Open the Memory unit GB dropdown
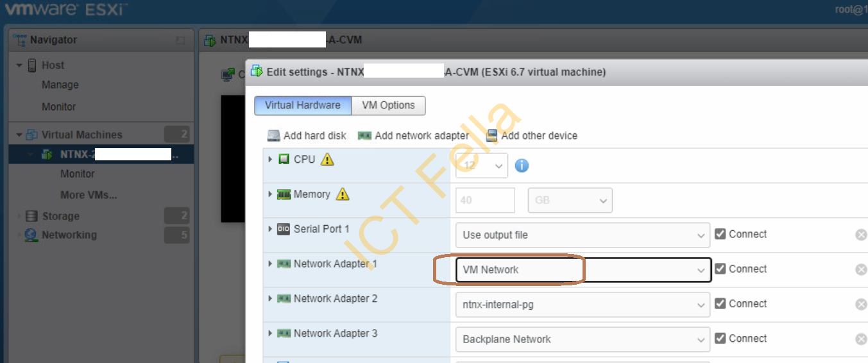This screenshot has height=363, width=868. [570, 200]
